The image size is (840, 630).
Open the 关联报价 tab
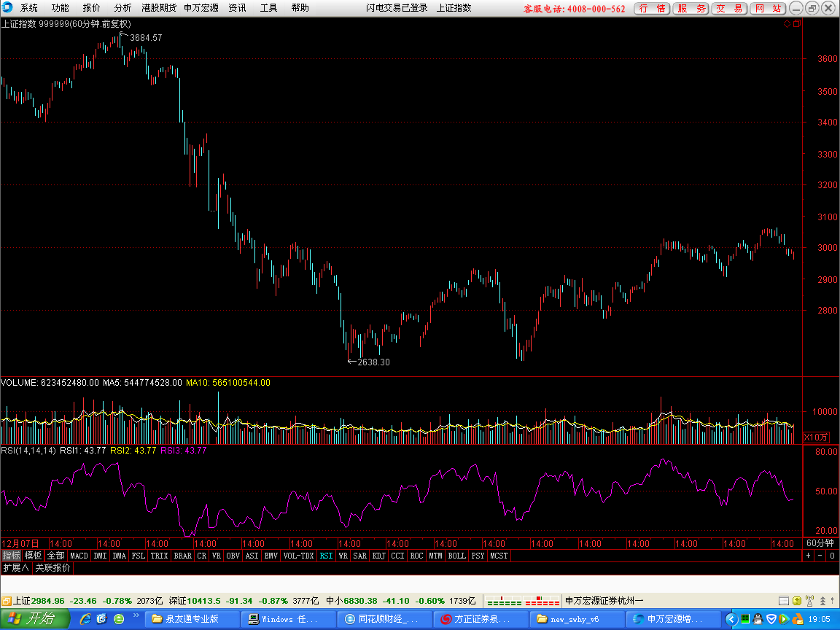pos(52,567)
